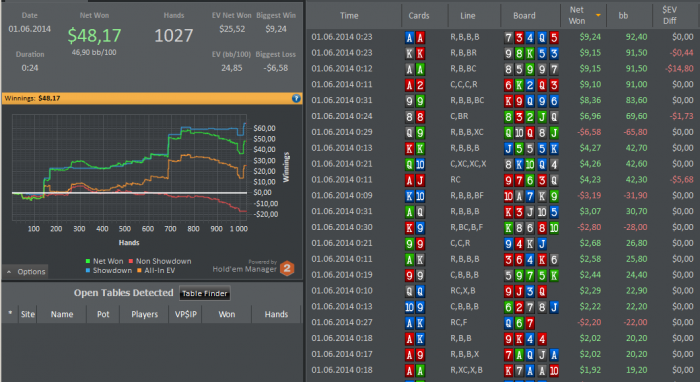Click the Hold'em Manager 2 logo
Image resolution: width=700 pixels, height=382 pixels.
tap(287, 268)
